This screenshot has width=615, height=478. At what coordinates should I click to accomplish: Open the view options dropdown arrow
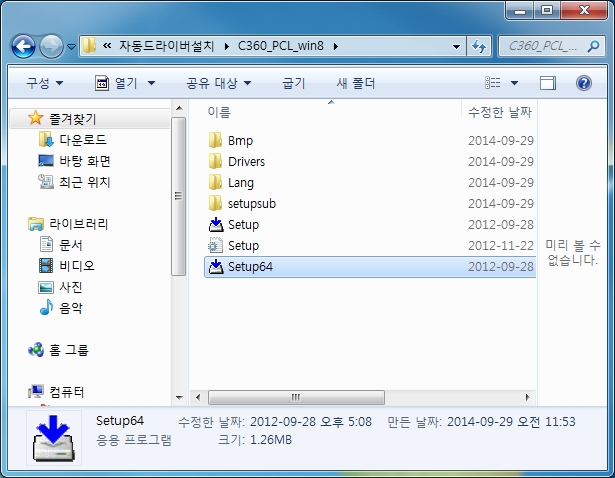pyautogui.click(x=515, y=83)
